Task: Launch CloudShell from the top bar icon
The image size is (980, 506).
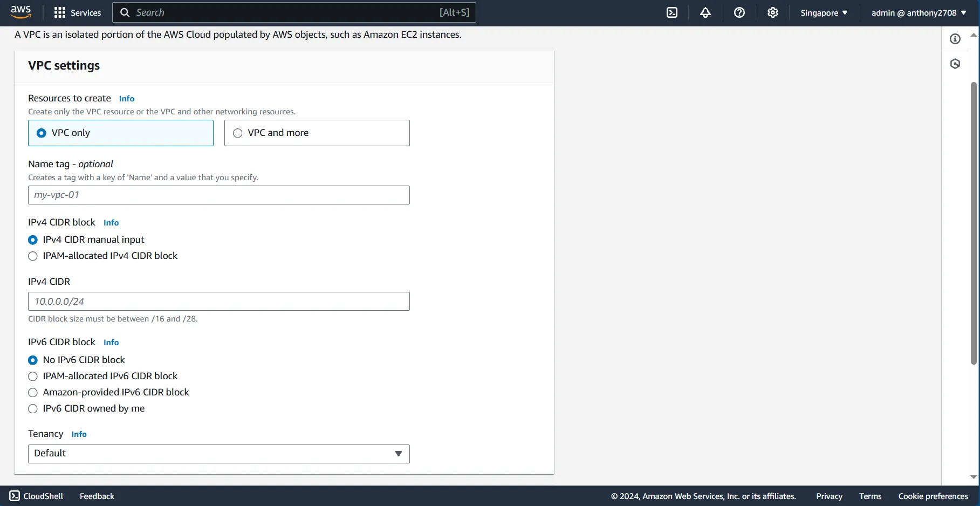Action: tap(672, 12)
